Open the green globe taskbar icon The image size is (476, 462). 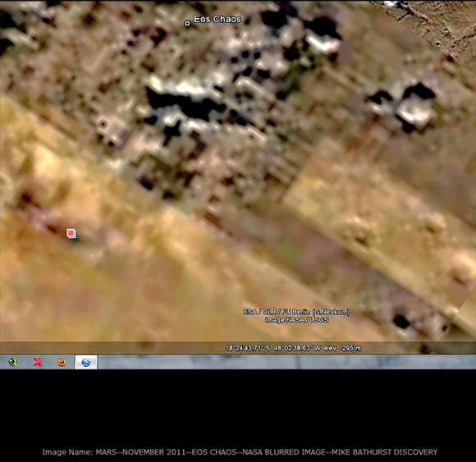[x=13, y=362]
